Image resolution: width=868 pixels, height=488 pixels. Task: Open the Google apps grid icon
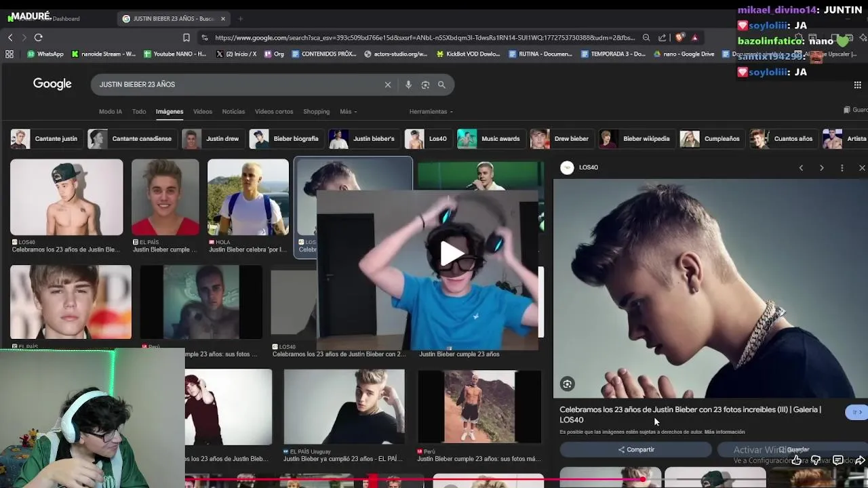pos(857,85)
